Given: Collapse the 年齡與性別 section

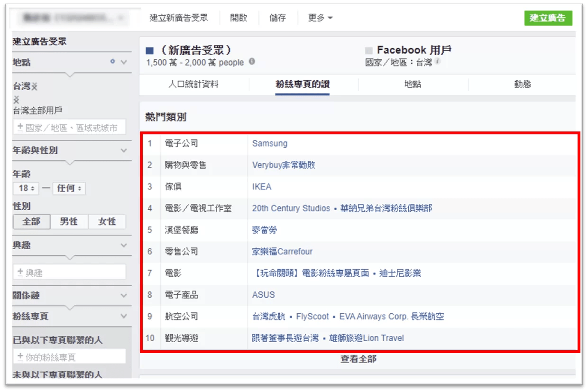Looking at the screenshot, I should pyautogui.click(x=124, y=150).
